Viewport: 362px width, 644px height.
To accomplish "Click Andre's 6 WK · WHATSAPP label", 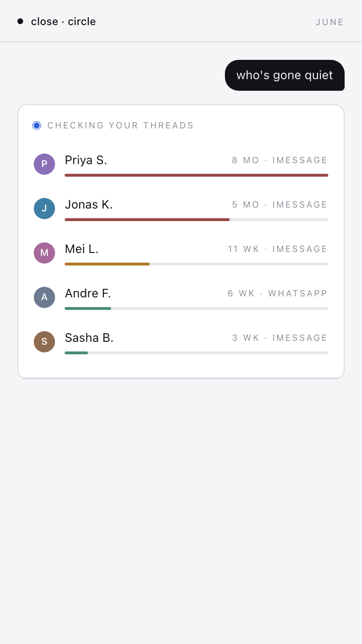I will (278, 294).
